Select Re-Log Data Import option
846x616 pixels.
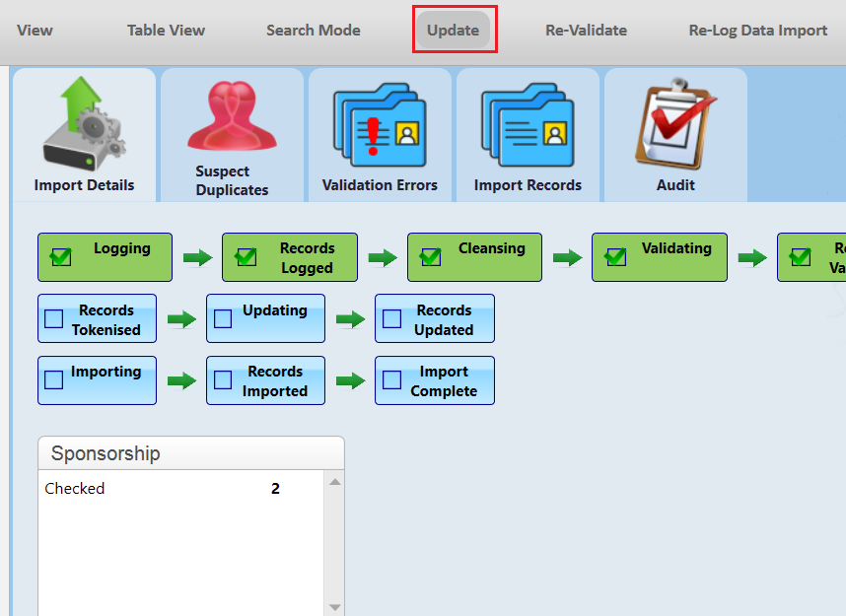point(758,31)
